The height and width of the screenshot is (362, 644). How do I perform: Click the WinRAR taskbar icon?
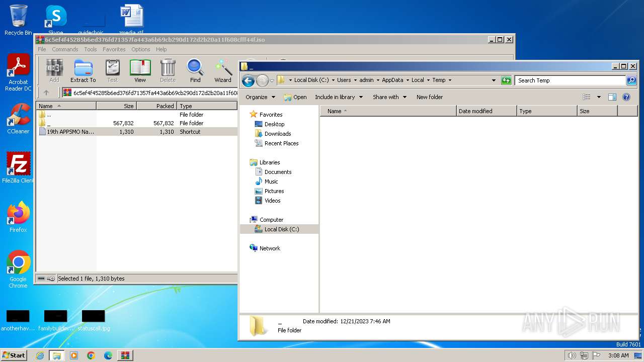pos(125,355)
